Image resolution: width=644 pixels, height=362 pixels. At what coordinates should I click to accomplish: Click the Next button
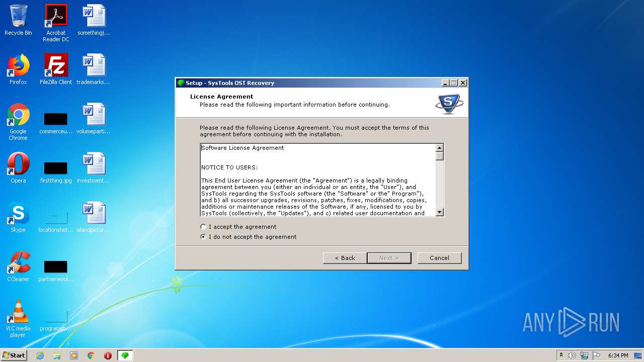pos(389,258)
